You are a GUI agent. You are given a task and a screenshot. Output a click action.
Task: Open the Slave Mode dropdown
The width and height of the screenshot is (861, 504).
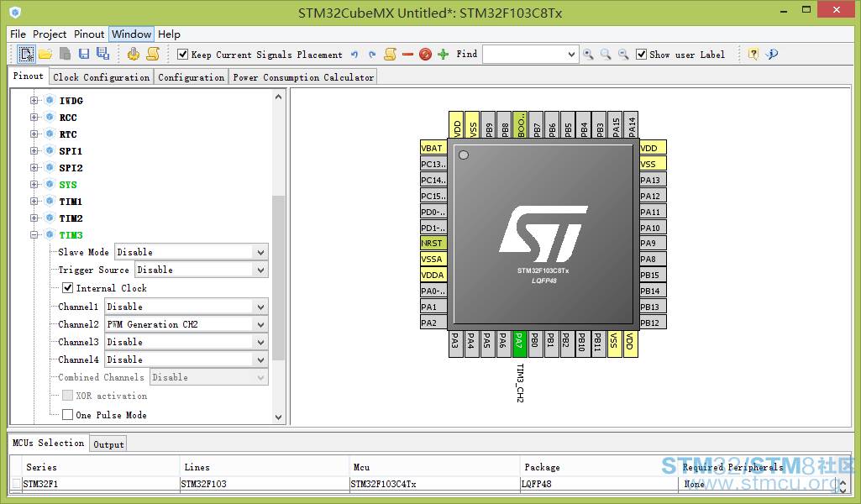pos(261,252)
